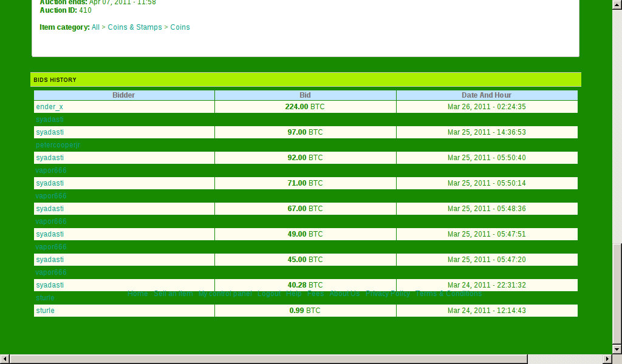
Task: Select the 97.00 BTC bid value
Action: tap(305, 132)
